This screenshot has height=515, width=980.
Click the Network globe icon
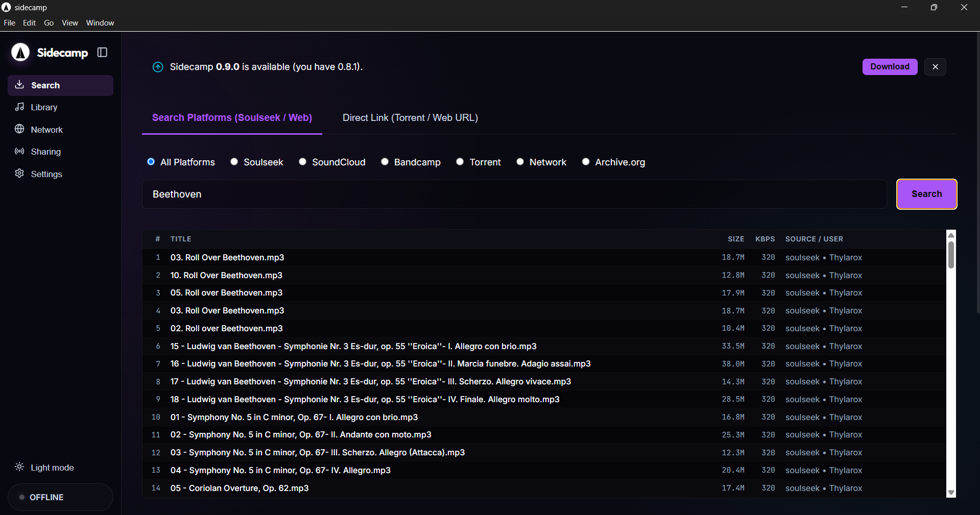click(x=19, y=129)
